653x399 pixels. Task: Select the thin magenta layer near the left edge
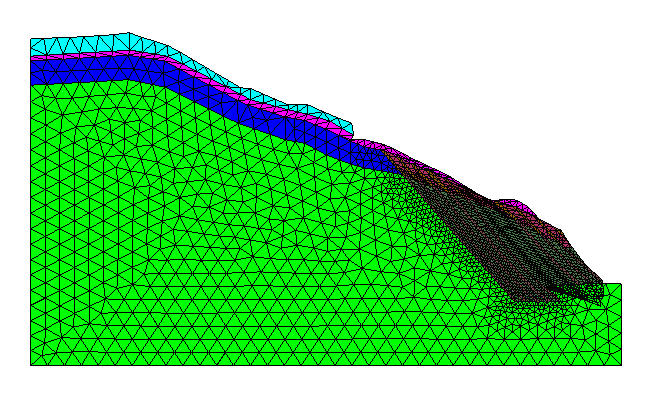pos(46,57)
